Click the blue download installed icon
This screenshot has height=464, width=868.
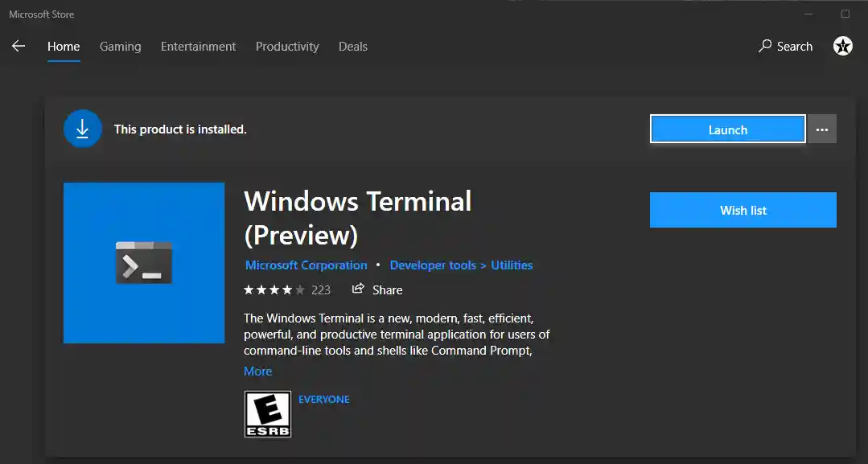pos(82,129)
